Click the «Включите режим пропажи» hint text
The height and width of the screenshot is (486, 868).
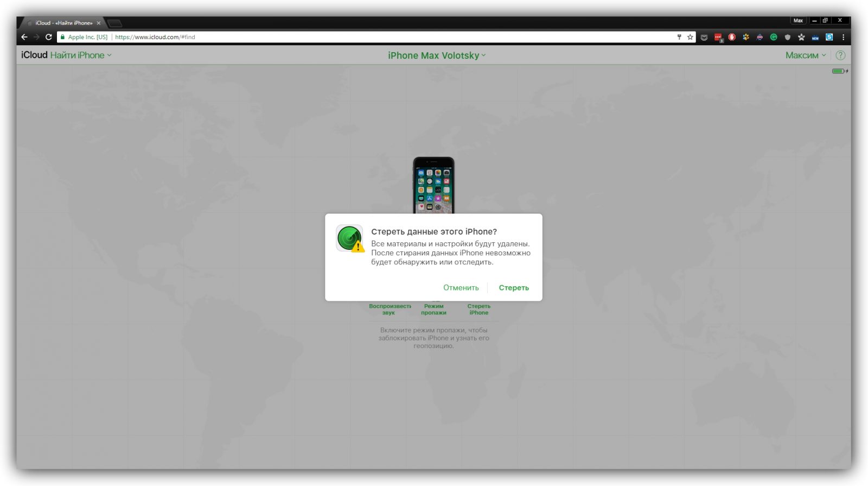(434, 338)
